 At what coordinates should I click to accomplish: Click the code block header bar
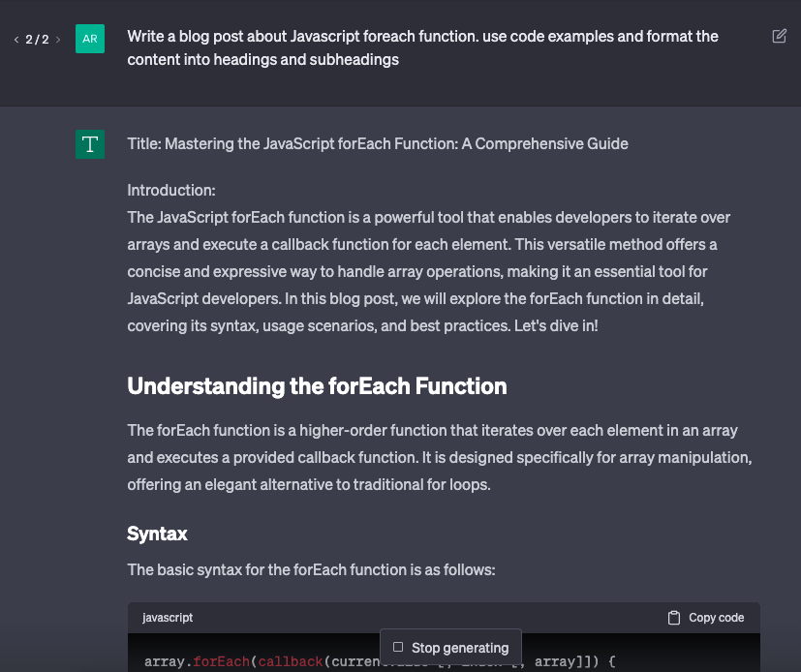(444, 618)
